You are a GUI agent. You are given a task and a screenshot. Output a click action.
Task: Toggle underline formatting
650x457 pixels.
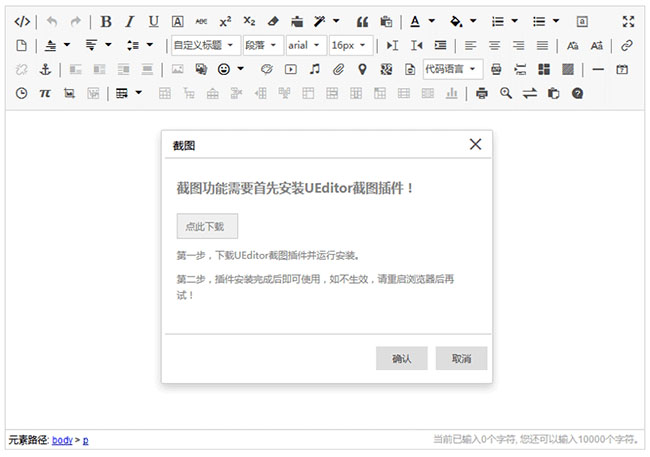click(153, 21)
